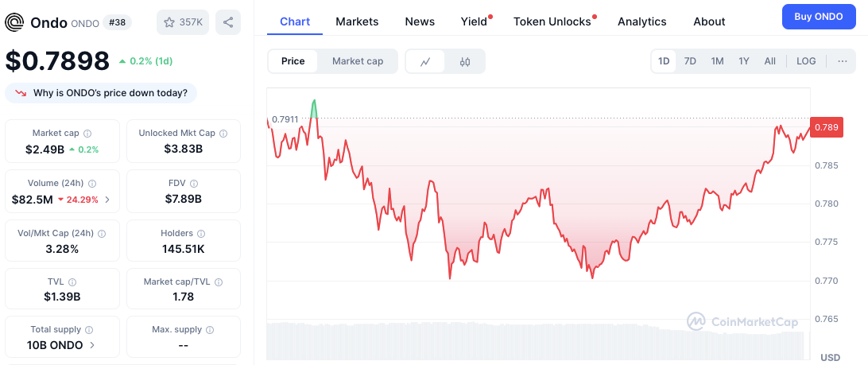The width and height of the screenshot is (868, 365).
Task: Click the red 0.789 current price marker
Action: click(826, 127)
